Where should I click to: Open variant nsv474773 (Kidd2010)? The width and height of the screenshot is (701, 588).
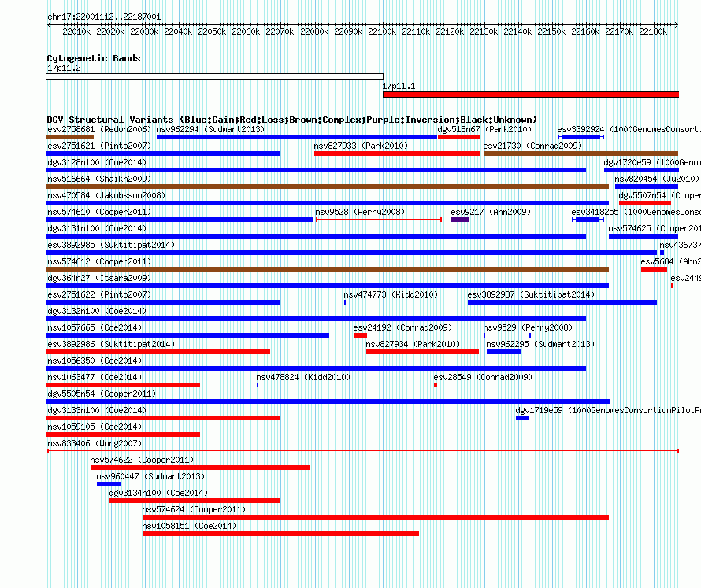click(x=391, y=295)
